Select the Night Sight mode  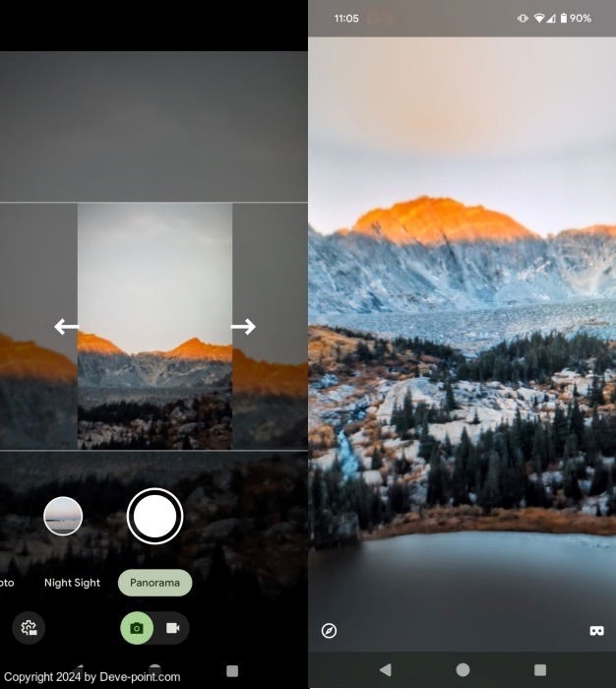[72, 583]
